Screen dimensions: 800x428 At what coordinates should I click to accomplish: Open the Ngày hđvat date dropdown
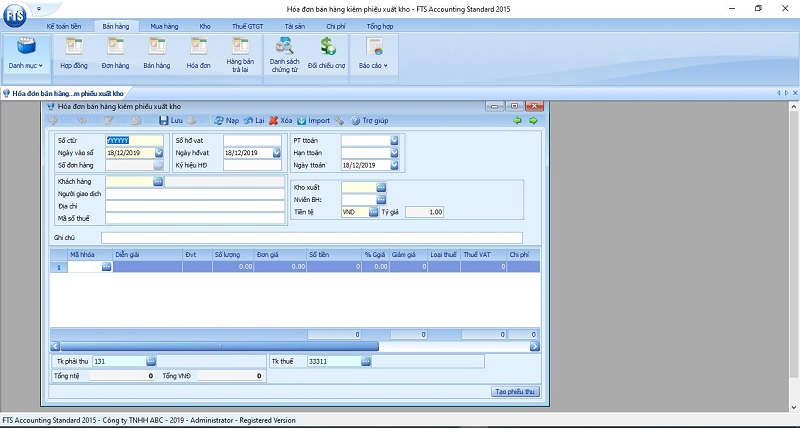277,153
